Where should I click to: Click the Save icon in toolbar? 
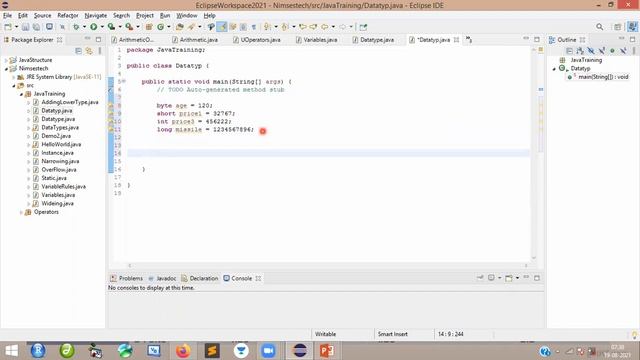tap(25, 27)
